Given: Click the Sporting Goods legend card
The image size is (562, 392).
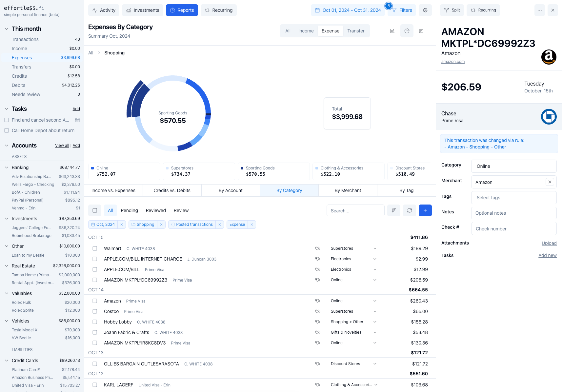Looking at the screenshot, I should tap(274, 171).
